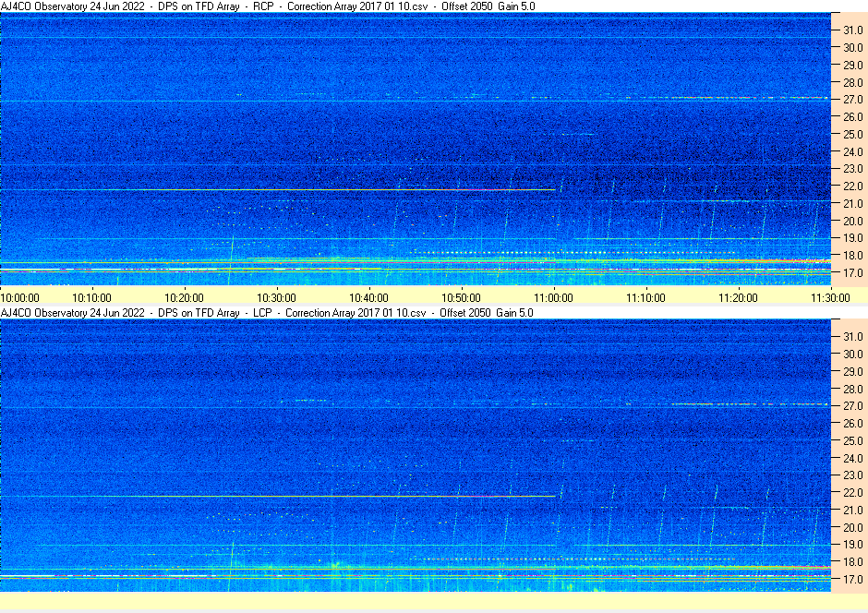The width and height of the screenshot is (868, 613).
Task: Click the 31.0 frequency label on RCP panel
Action: click(852, 30)
